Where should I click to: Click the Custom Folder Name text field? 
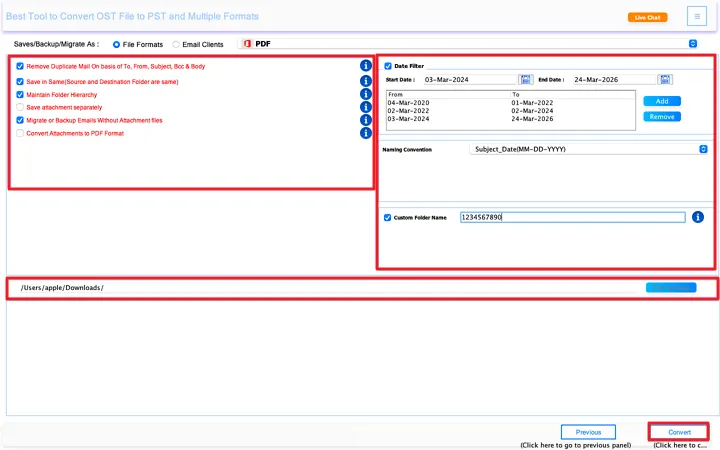572,217
